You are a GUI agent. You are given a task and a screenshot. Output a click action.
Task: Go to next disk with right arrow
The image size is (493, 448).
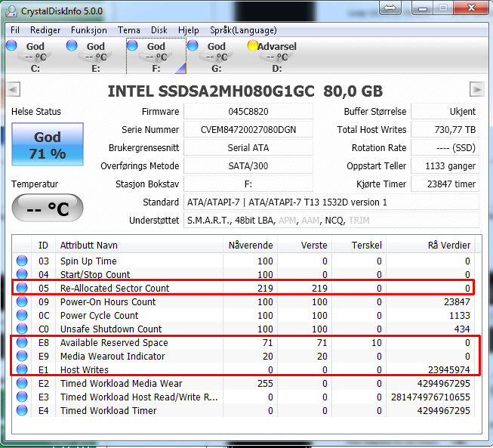pos(476,90)
